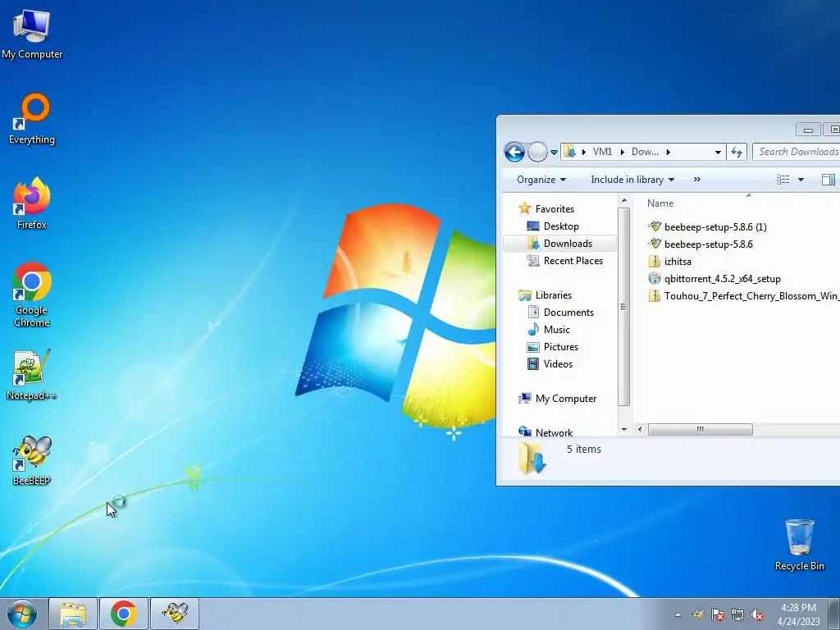Open Explorer recent pages dropdown arrow

554,152
